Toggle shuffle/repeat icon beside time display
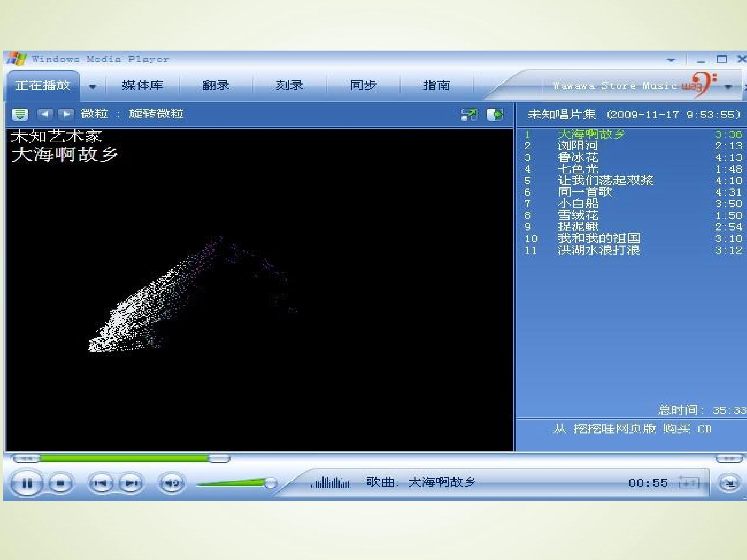The height and width of the screenshot is (560, 747). 689,483
